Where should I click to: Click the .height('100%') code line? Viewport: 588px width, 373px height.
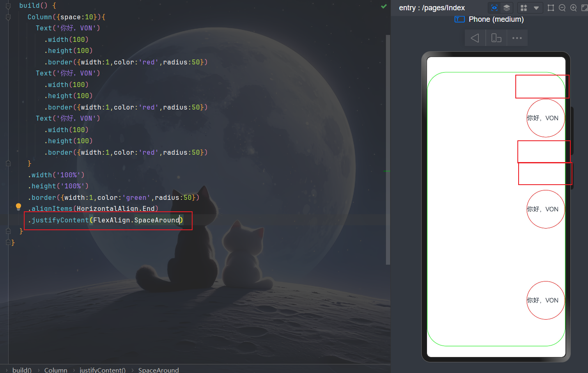tap(58, 186)
